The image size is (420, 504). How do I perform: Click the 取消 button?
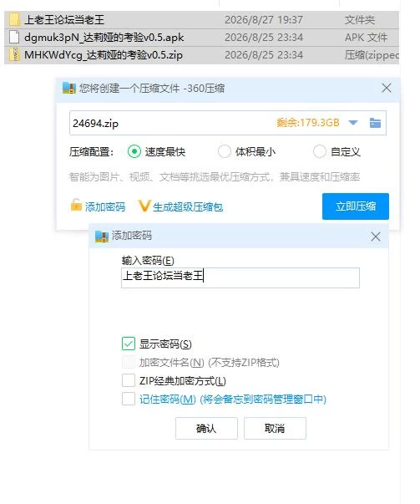pyautogui.click(x=275, y=428)
